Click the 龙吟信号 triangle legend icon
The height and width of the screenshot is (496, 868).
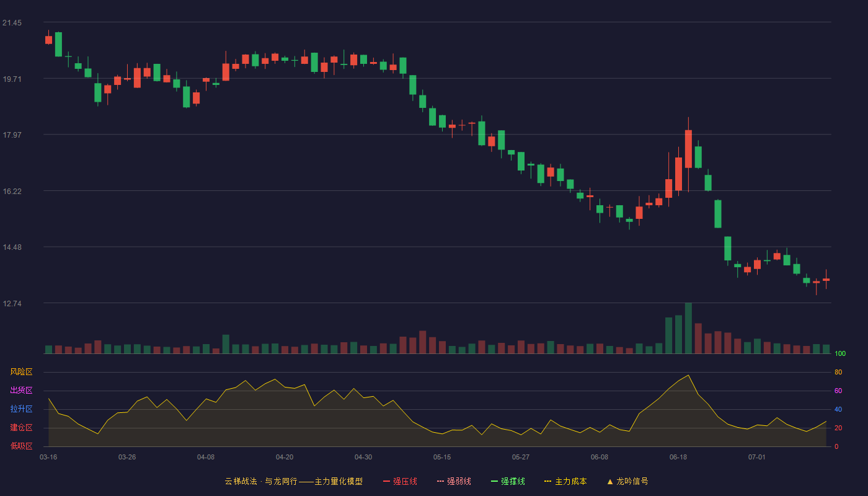pos(610,481)
